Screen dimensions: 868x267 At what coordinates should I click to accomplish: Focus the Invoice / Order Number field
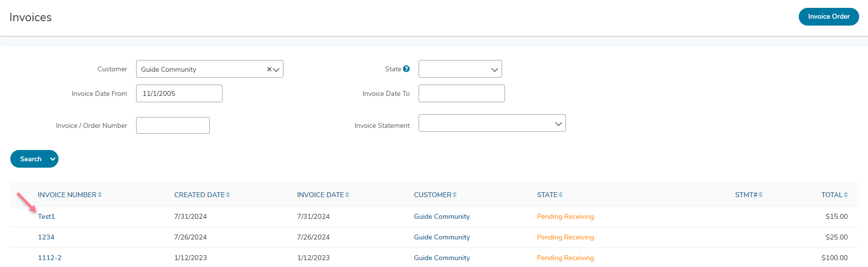pyautogui.click(x=173, y=125)
